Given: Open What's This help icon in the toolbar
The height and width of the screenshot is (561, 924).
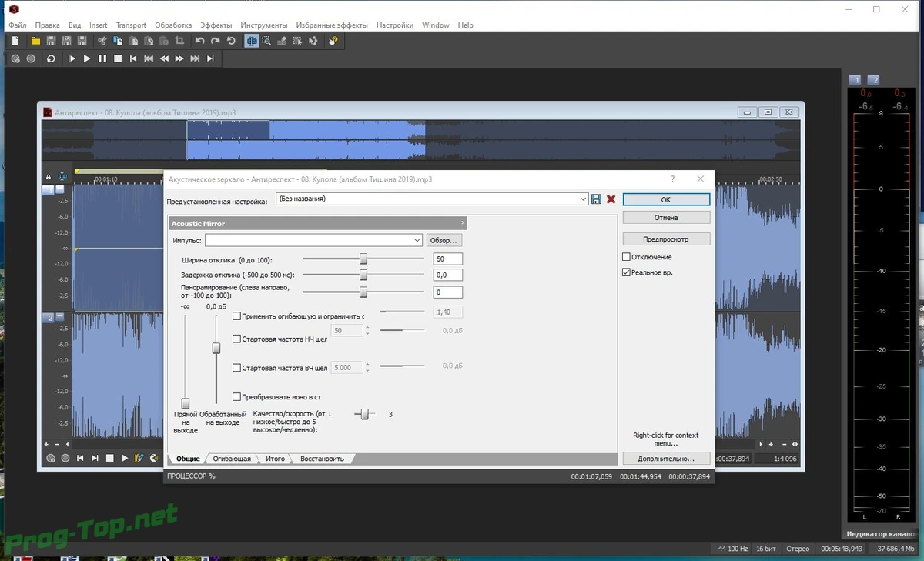Looking at the screenshot, I should point(333,41).
